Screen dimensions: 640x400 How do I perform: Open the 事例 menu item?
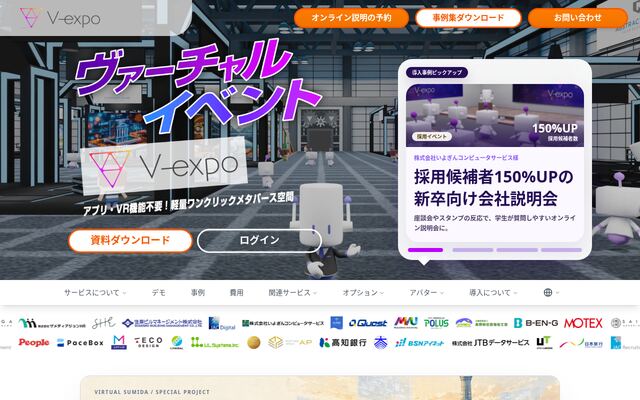(198, 293)
